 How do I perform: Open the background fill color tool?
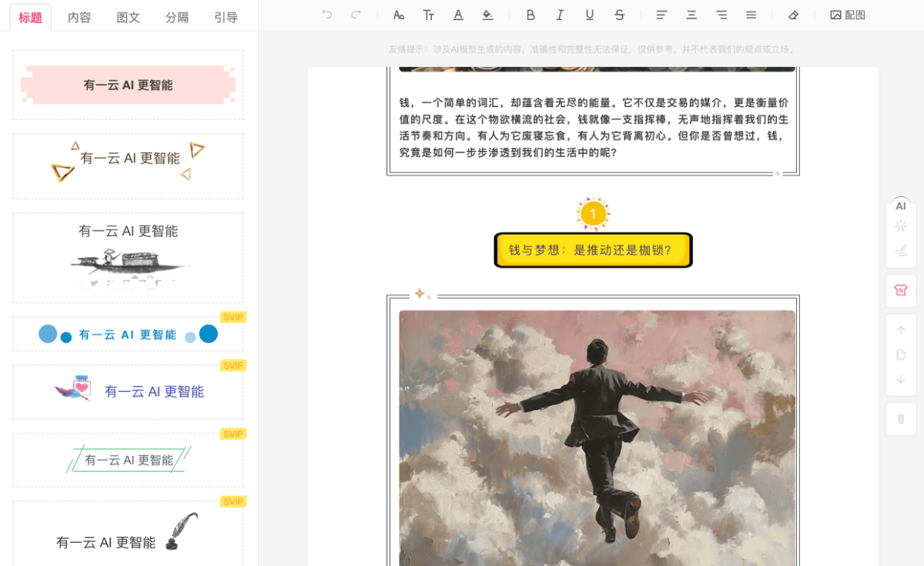tap(487, 15)
